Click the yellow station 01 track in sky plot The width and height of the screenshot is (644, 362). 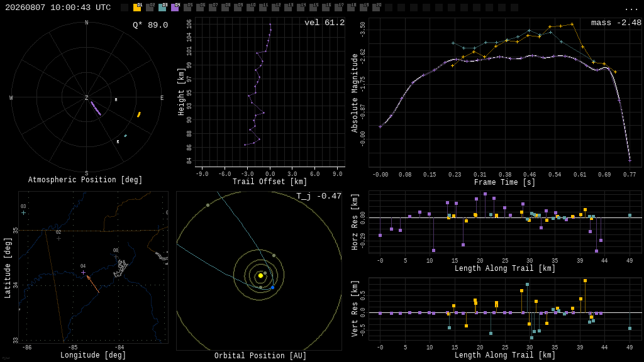tap(139, 114)
